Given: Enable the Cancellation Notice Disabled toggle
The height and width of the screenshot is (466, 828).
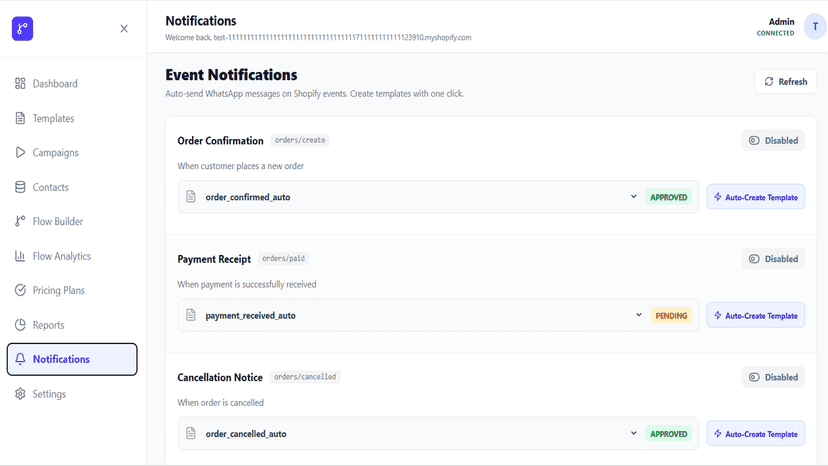Looking at the screenshot, I should (x=773, y=377).
